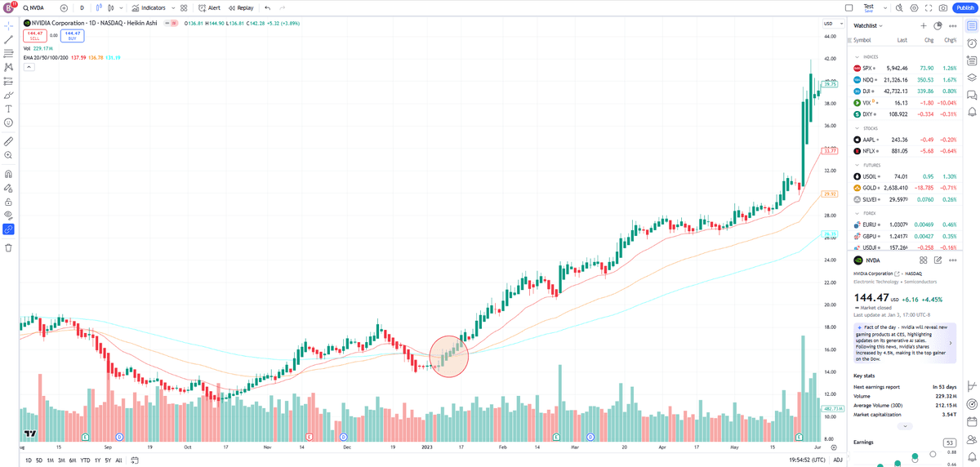This screenshot has height=467, width=980.
Task: Select the 5Y date range tab
Action: [109, 460]
